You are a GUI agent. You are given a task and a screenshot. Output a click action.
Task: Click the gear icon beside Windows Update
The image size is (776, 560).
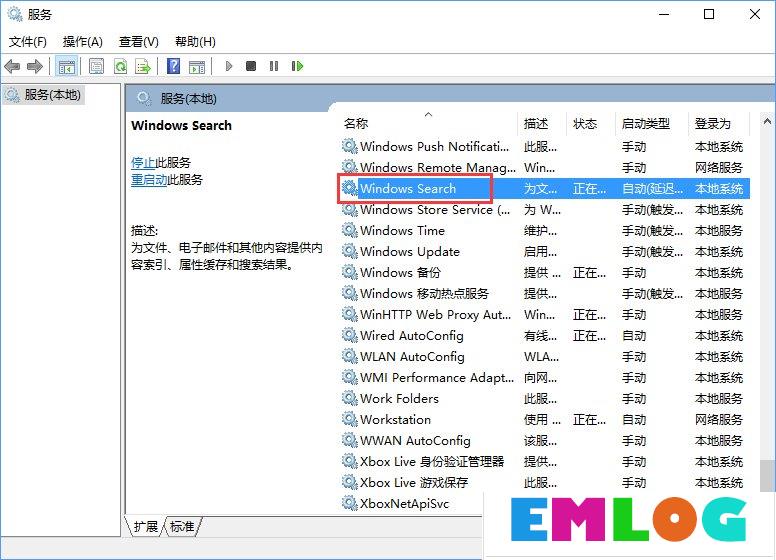pos(349,251)
